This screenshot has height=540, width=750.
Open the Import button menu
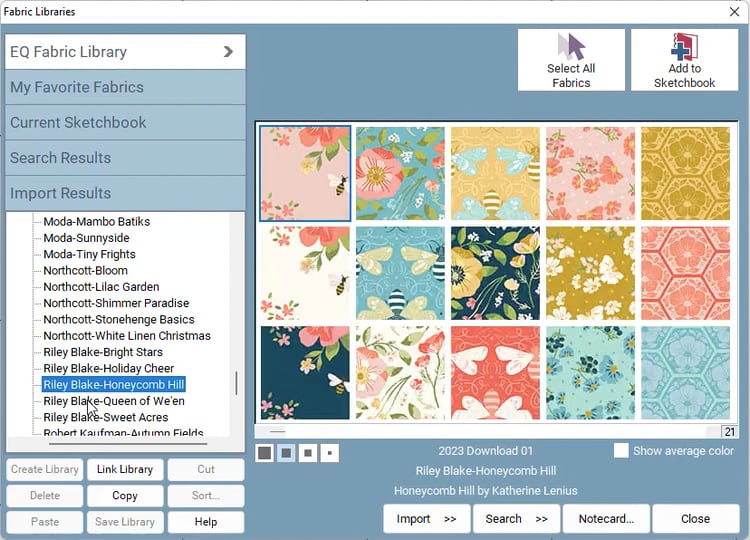(427, 518)
